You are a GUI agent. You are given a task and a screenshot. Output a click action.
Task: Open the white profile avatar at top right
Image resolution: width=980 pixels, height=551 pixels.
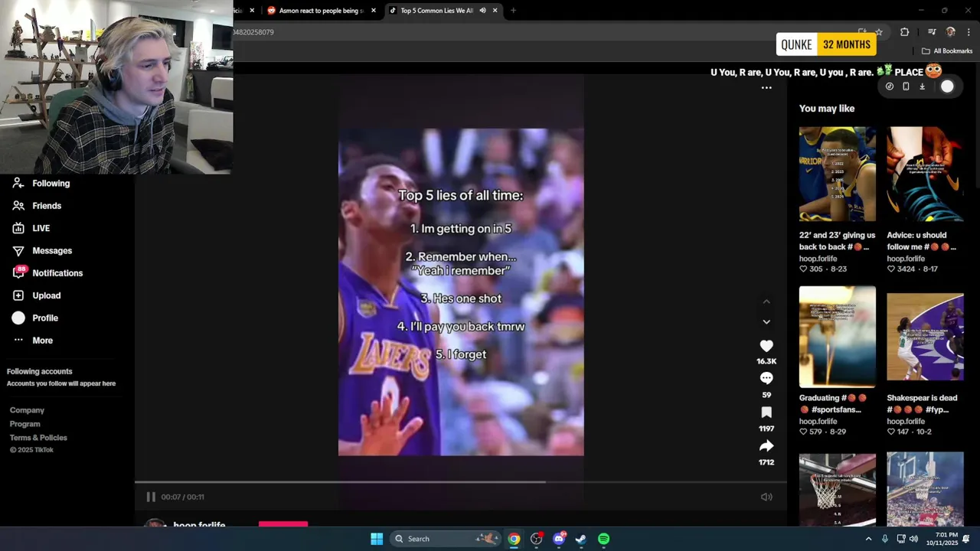(947, 86)
